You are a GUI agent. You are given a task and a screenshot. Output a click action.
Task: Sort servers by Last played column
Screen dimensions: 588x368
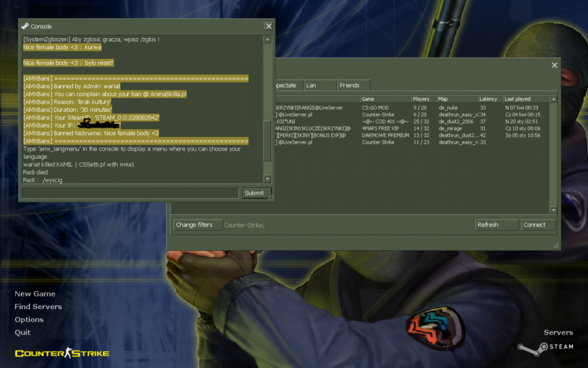[526, 99]
